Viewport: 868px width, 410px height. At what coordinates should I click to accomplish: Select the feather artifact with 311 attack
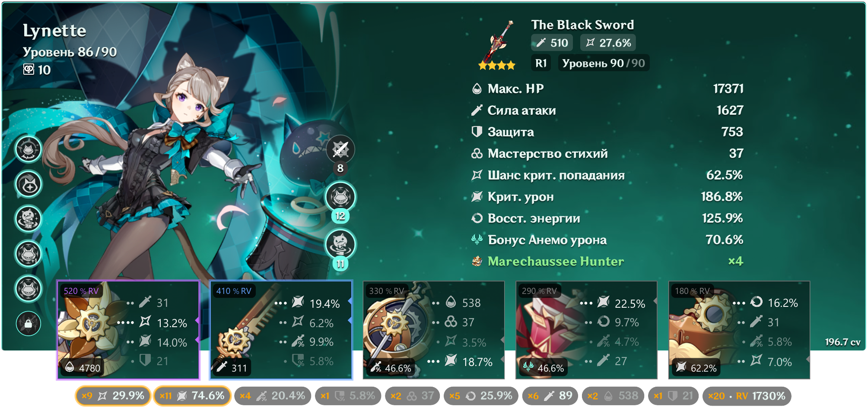[x=281, y=330]
